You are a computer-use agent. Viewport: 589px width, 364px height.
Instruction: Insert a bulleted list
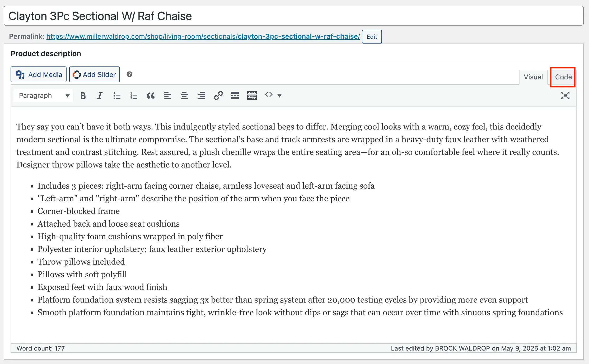(x=117, y=95)
